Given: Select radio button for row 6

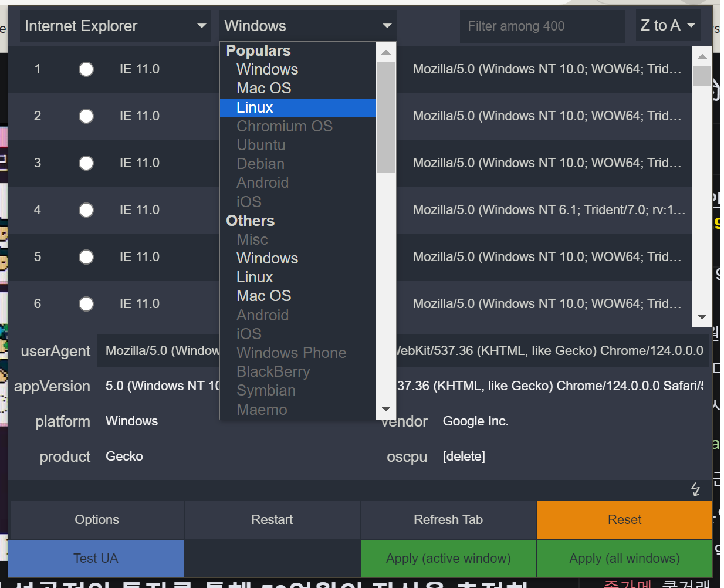Looking at the screenshot, I should pos(86,304).
